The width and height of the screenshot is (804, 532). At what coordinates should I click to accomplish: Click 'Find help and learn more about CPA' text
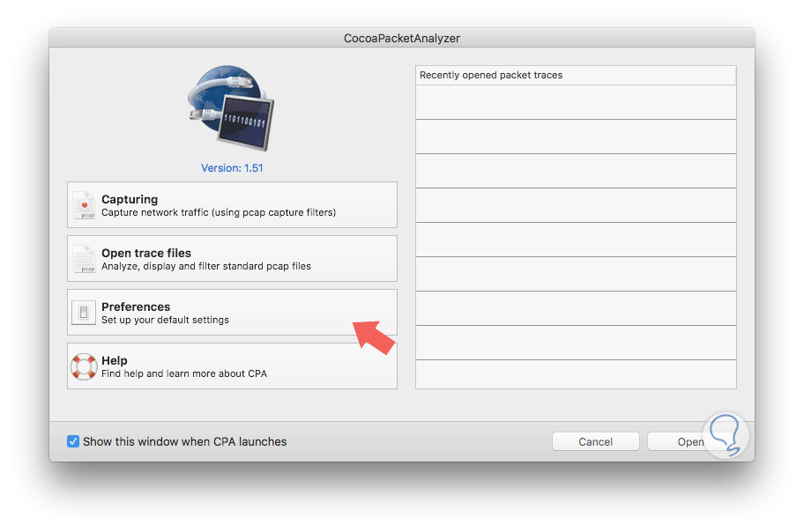(184, 373)
